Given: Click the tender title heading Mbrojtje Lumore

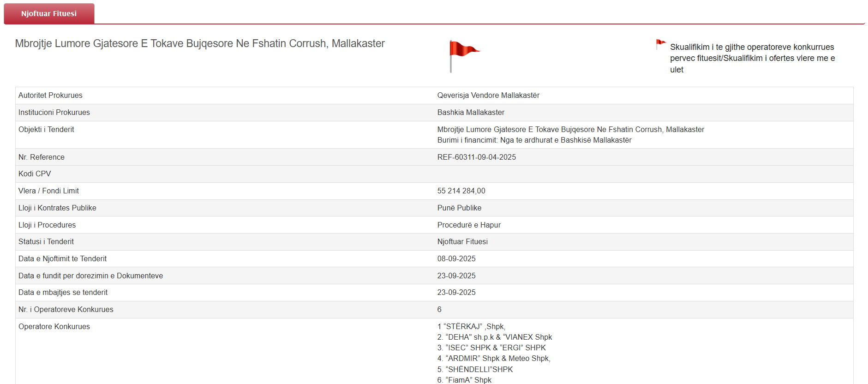Looking at the screenshot, I should tap(199, 43).
